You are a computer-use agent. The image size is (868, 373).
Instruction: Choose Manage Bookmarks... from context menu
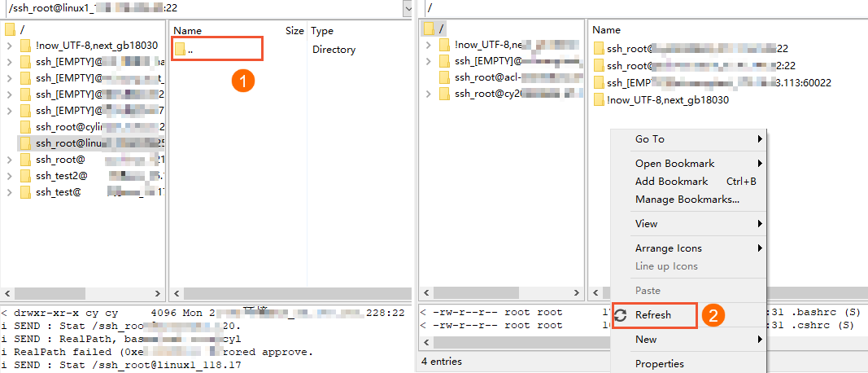tap(690, 199)
